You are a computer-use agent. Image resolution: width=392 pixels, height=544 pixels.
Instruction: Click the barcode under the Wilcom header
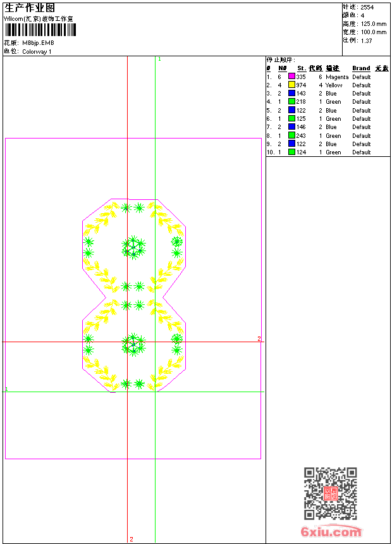pyautogui.click(x=40, y=30)
